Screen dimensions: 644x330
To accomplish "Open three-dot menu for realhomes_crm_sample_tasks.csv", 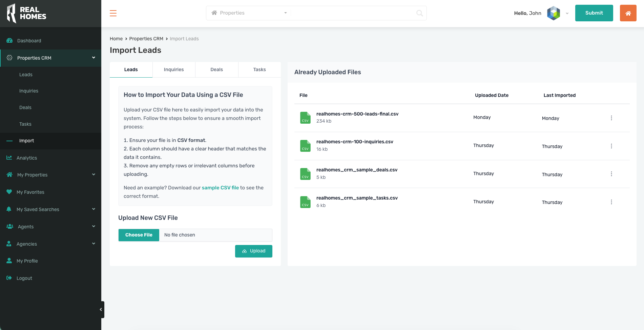I will [x=611, y=202].
